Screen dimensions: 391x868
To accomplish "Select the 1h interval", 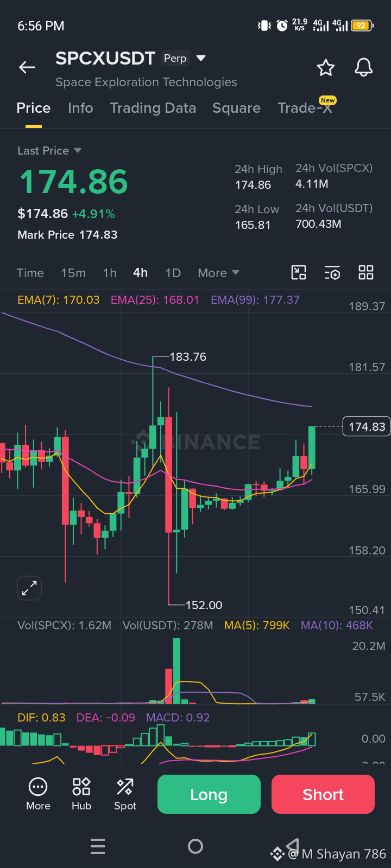I will [110, 273].
